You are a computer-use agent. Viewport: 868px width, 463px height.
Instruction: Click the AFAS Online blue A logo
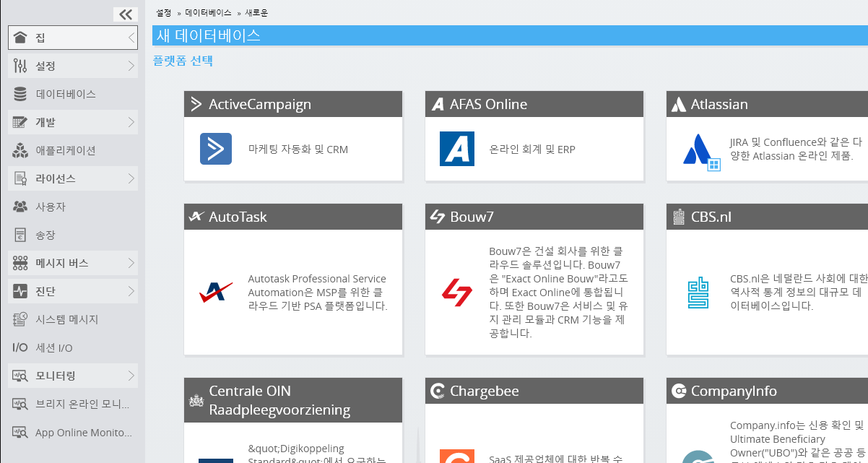point(457,149)
